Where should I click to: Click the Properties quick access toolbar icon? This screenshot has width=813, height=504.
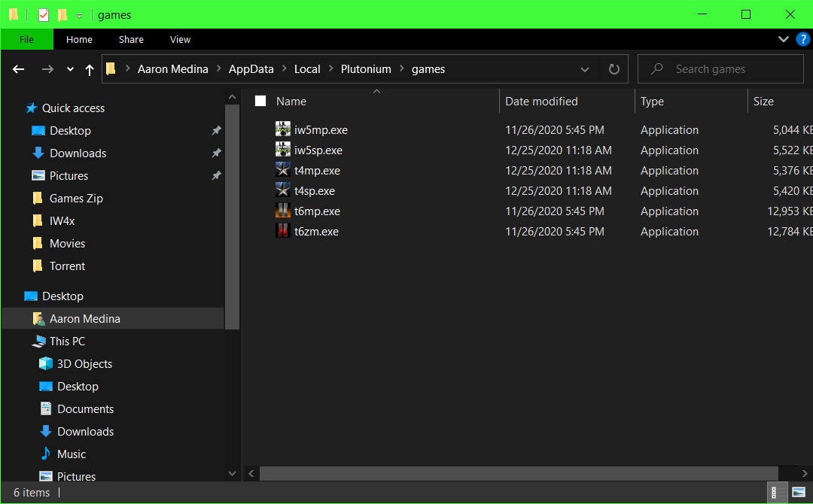(x=44, y=14)
